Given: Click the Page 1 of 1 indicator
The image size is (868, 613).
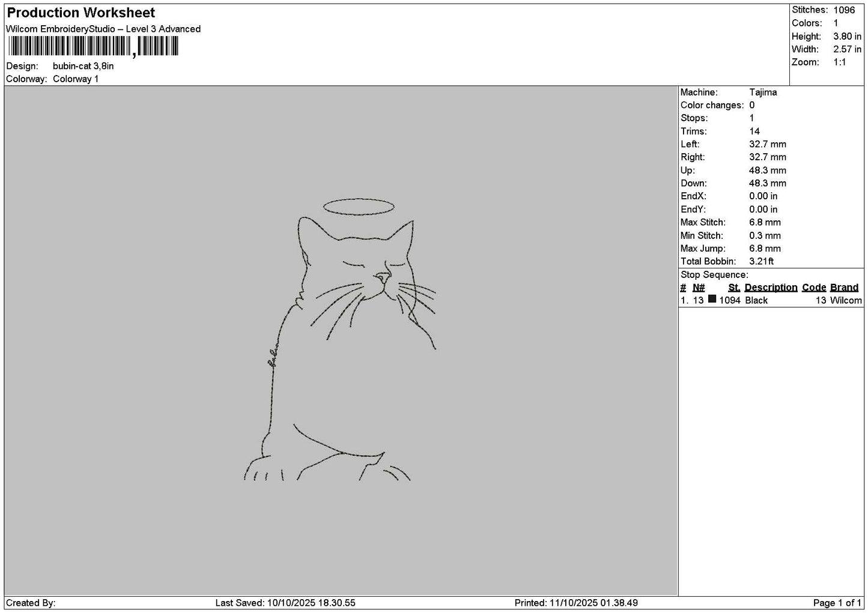Looking at the screenshot, I should coord(837,603).
